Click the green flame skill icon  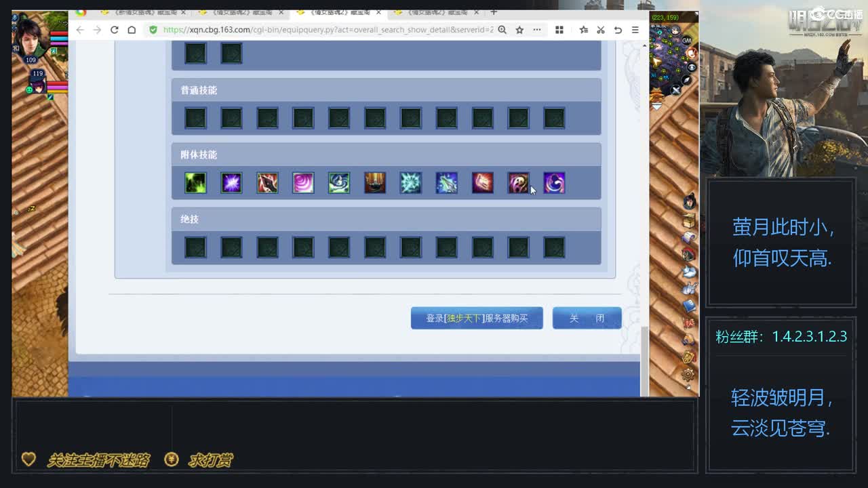(x=195, y=183)
